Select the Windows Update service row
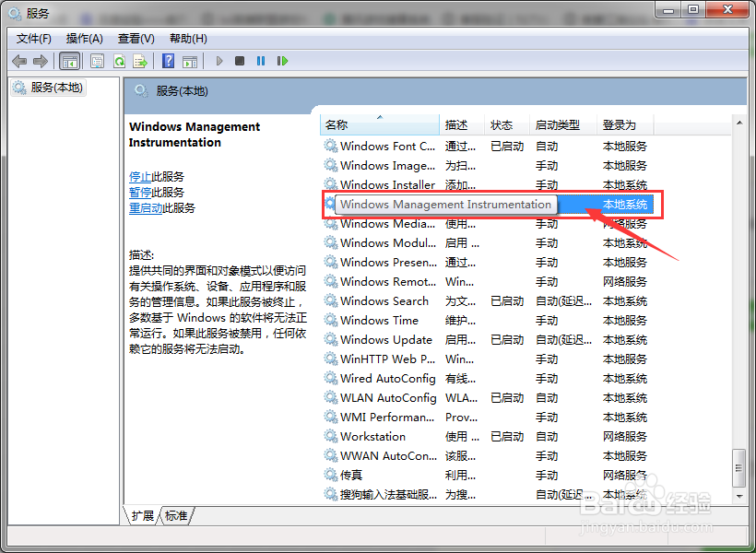The height and width of the screenshot is (553, 756). tap(486, 340)
